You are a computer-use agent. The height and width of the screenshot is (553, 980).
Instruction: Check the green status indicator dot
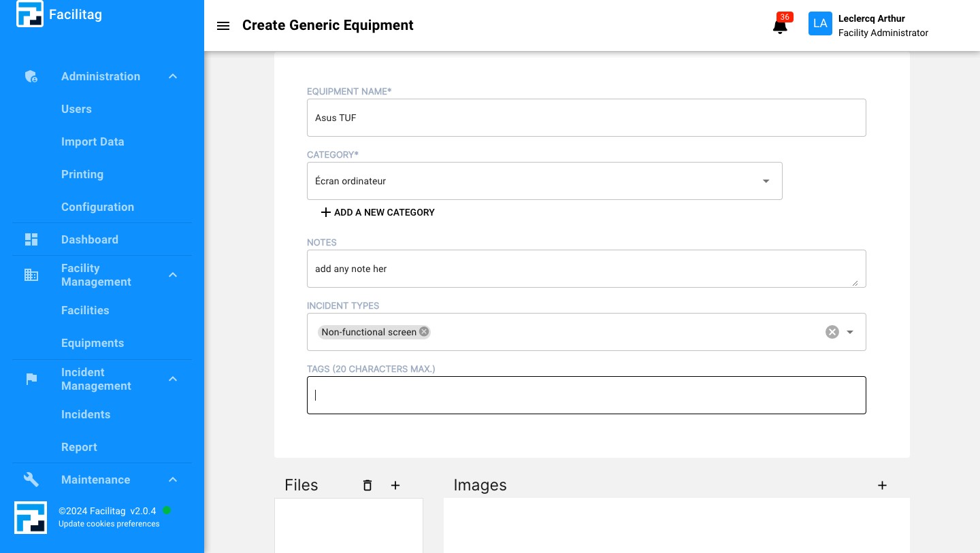coord(167,510)
